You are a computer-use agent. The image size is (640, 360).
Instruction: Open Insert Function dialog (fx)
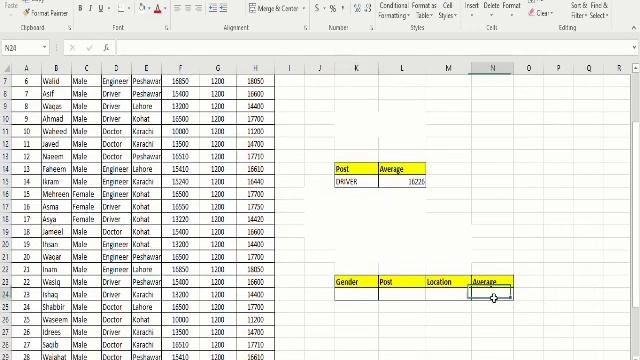coord(106,48)
